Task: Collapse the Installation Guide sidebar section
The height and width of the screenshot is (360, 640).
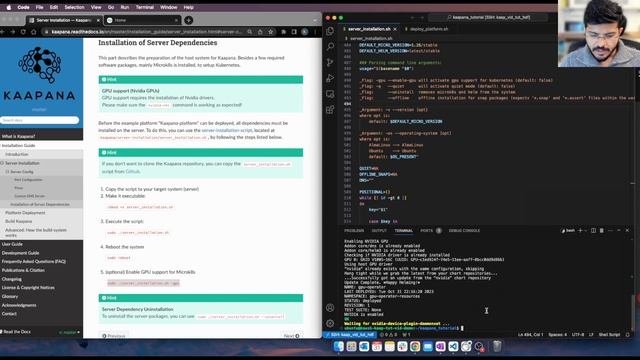Action: [x=18, y=145]
